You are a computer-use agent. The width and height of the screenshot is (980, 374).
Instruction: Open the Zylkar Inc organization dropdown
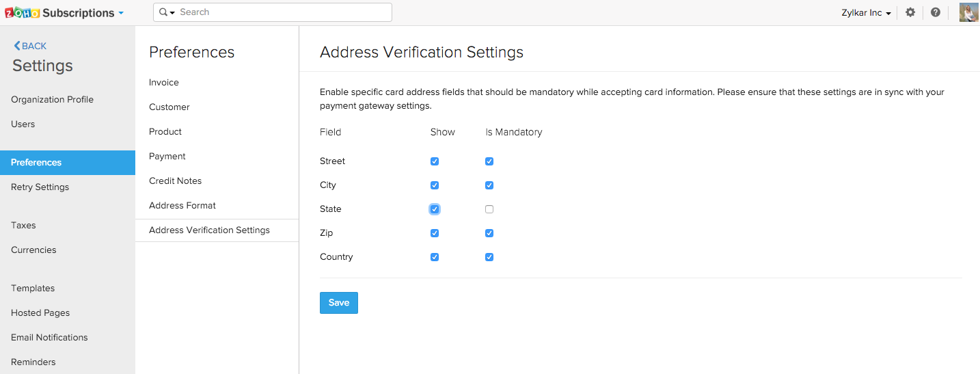(866, 13)
